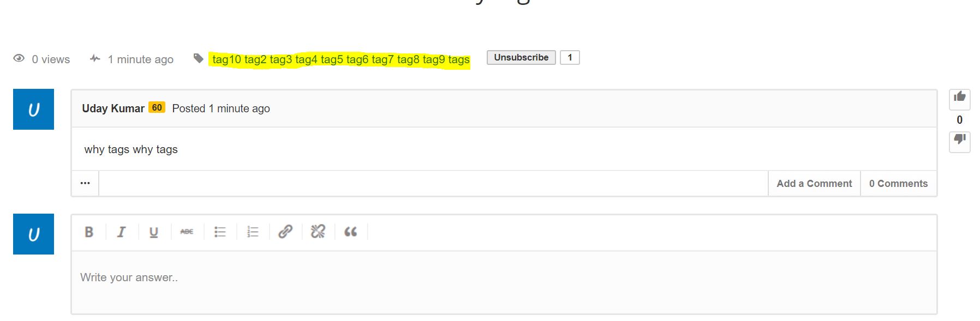Click the reputation badge 60

pos(157,107)
